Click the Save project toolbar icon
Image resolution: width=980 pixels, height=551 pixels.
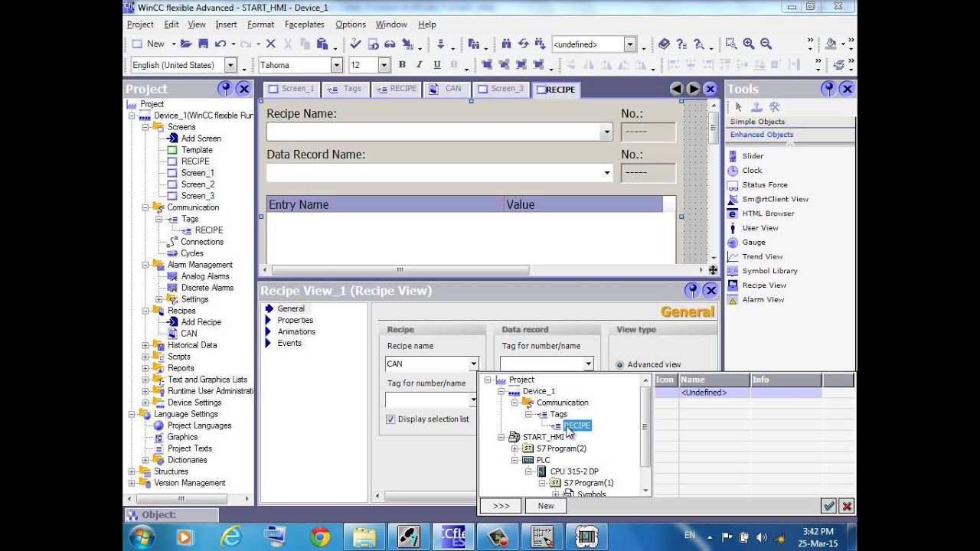(203, 44)
